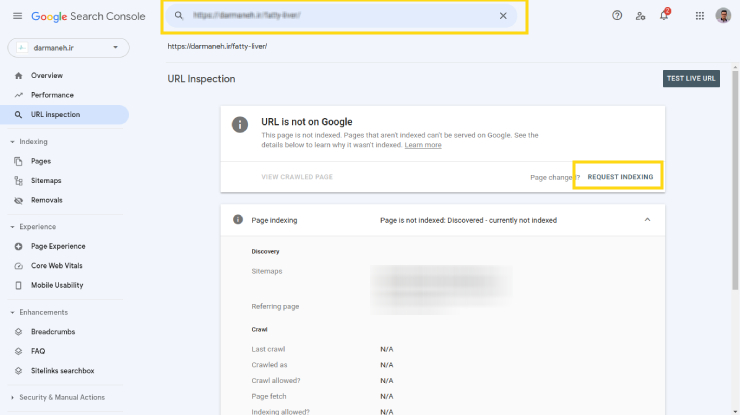This screenshot has width=740, height=415.
Task: Click the URL inspection search field
Action: tap(341, 16)
